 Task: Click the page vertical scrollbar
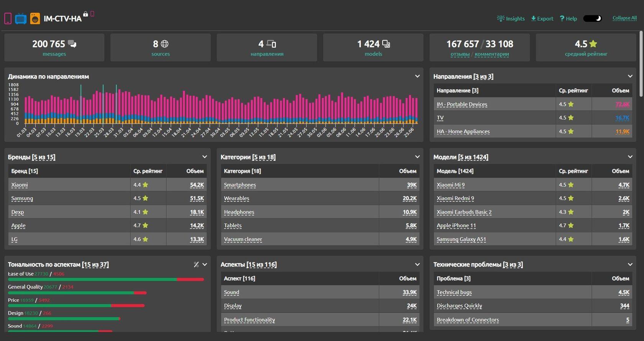coord(641,64)
